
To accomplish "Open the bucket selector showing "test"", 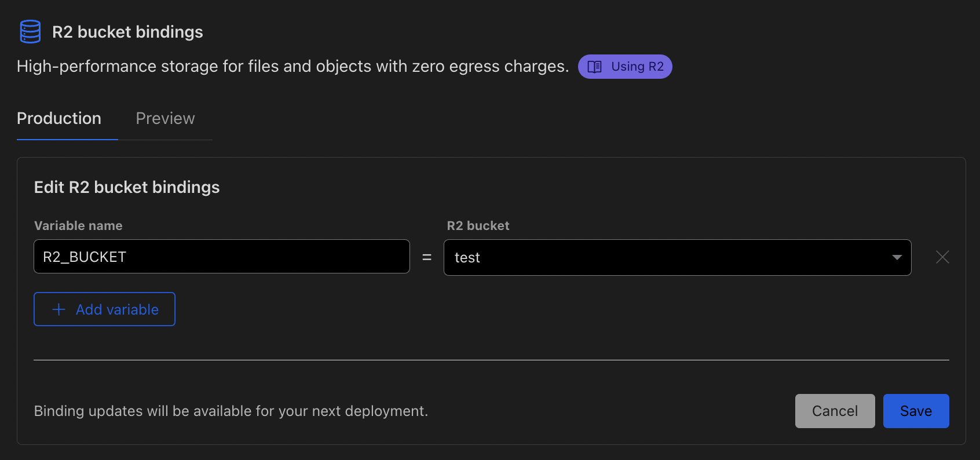I will coord(666,257).
